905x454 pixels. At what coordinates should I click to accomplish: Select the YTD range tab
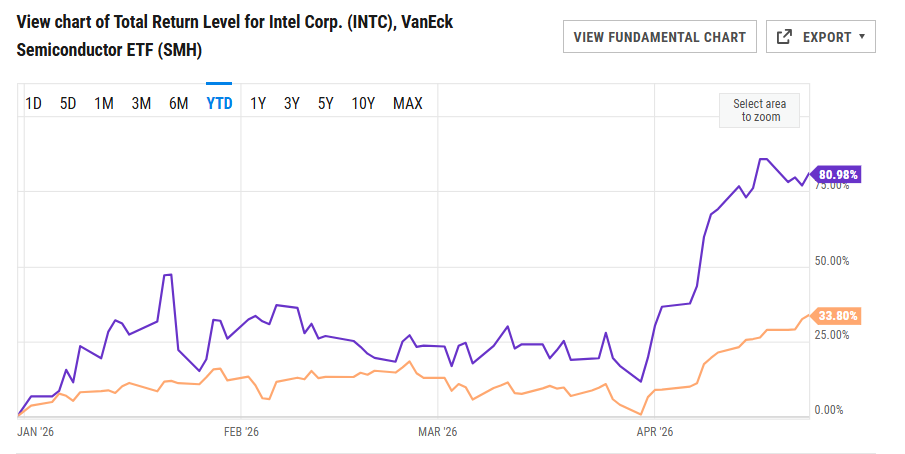(x=219, y=103)
